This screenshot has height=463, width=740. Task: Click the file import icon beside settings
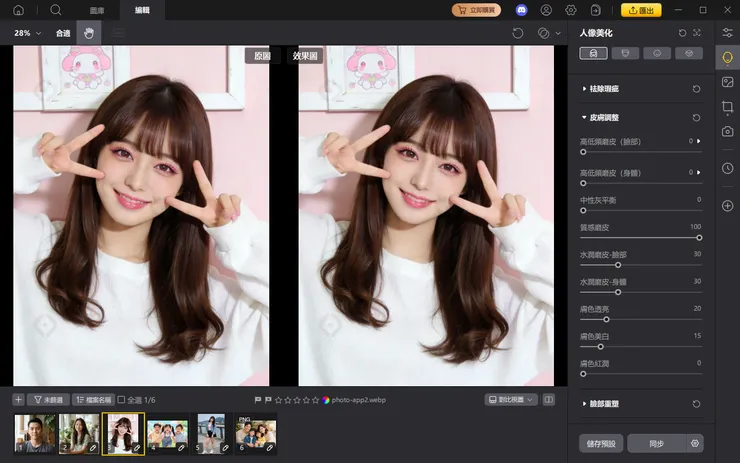(596, 10)
